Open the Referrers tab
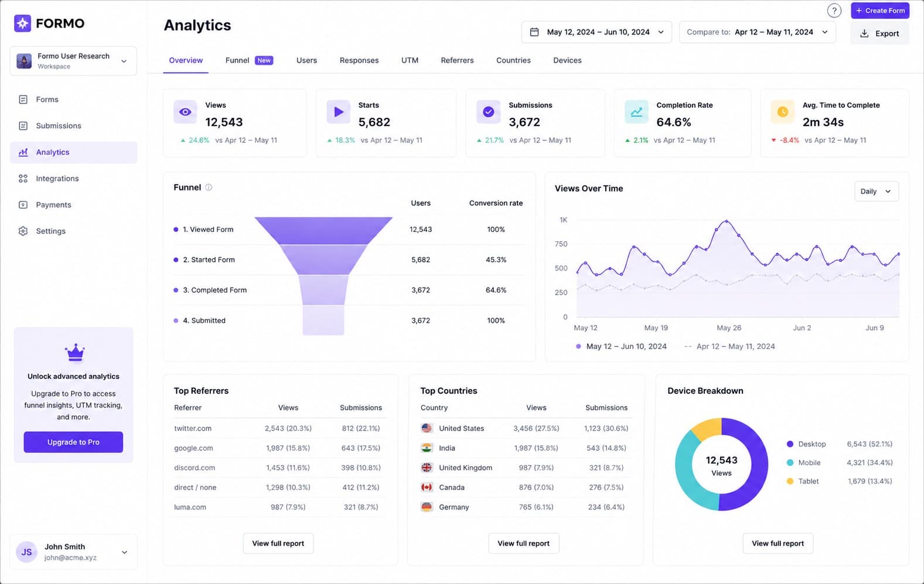This screenshot has width=924, height=584. tap(457, 60)
